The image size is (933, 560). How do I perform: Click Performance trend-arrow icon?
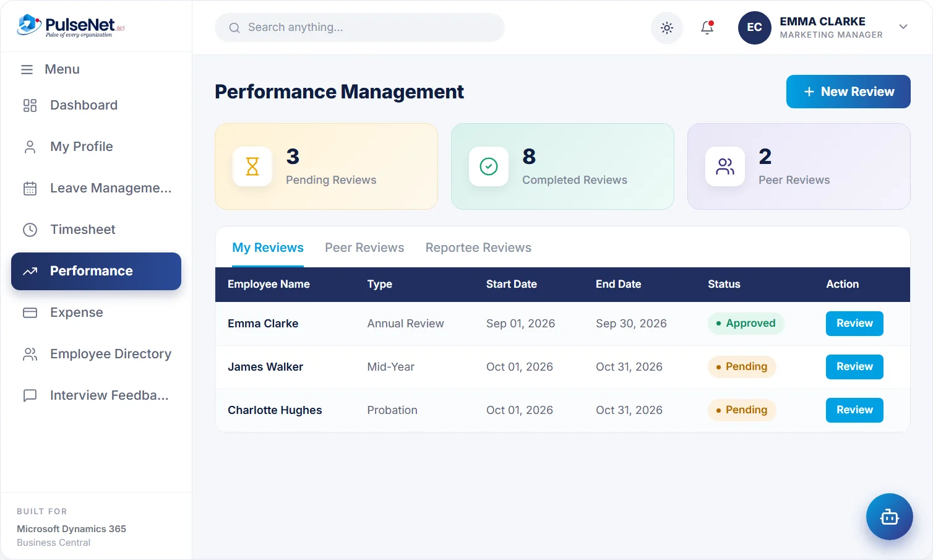tap(30, 271)
